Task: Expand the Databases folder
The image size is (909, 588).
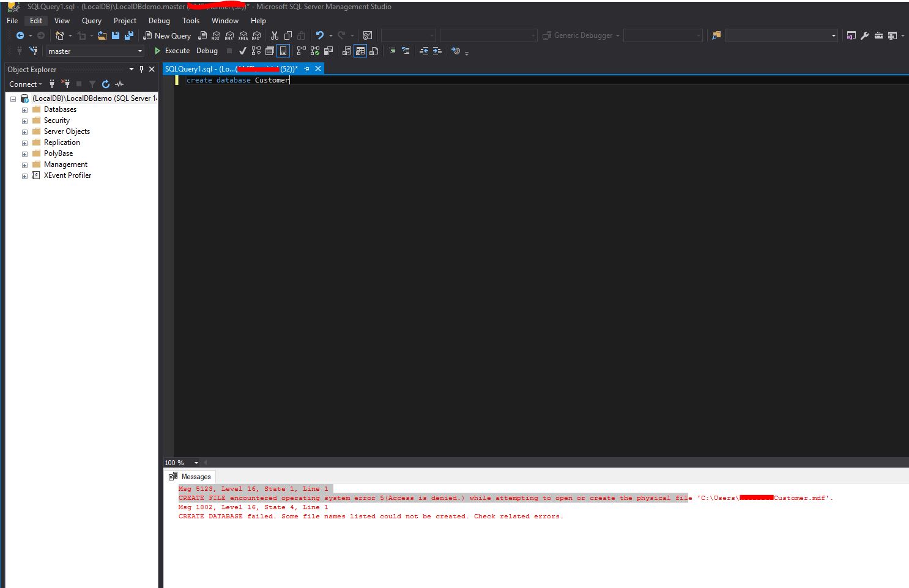Action: tap(24, 109)
